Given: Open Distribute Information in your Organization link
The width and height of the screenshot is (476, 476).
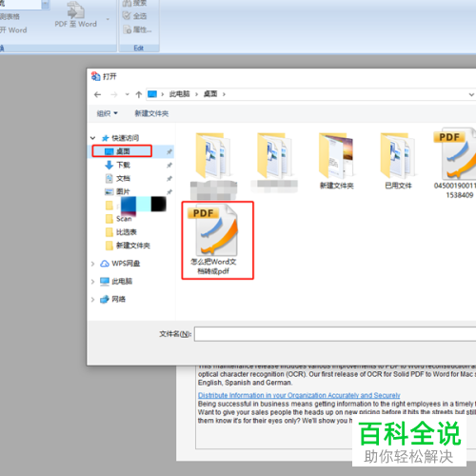Looking at the screenshot, I should click(299, 395).
